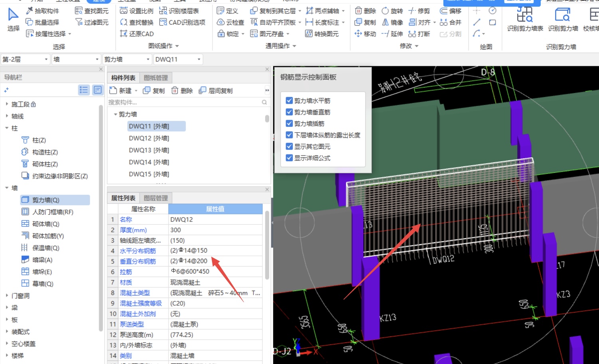The height and width of the screenshot is (364, 599).
Task: Click the 长度标注 length dimension tool
Action: click(x=323, y=22)
